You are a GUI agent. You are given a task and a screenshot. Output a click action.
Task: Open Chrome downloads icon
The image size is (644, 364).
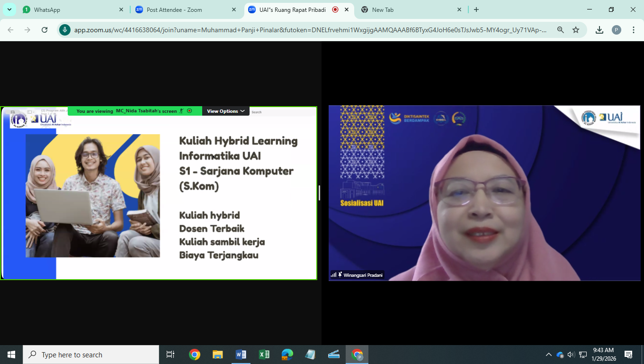pos(599,30)
